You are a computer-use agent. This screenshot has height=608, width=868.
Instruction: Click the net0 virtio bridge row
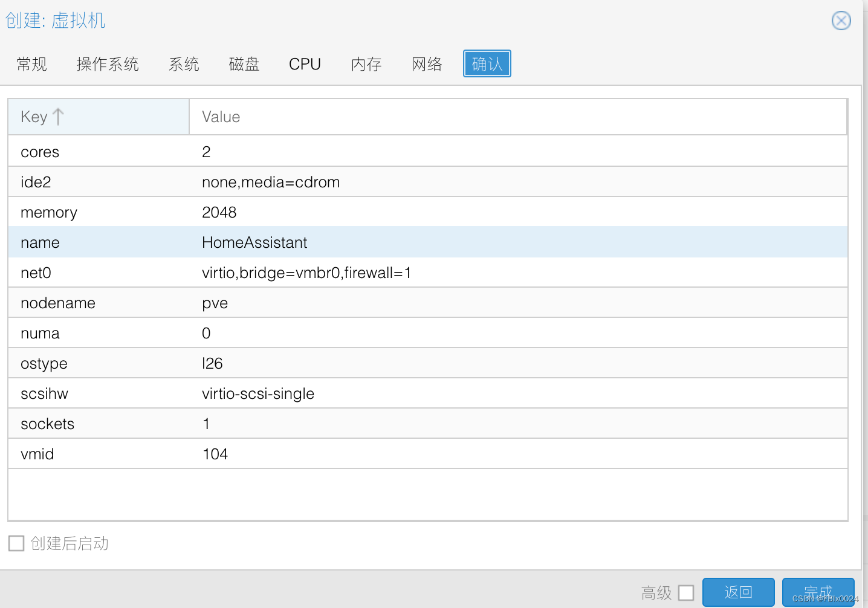427,273
